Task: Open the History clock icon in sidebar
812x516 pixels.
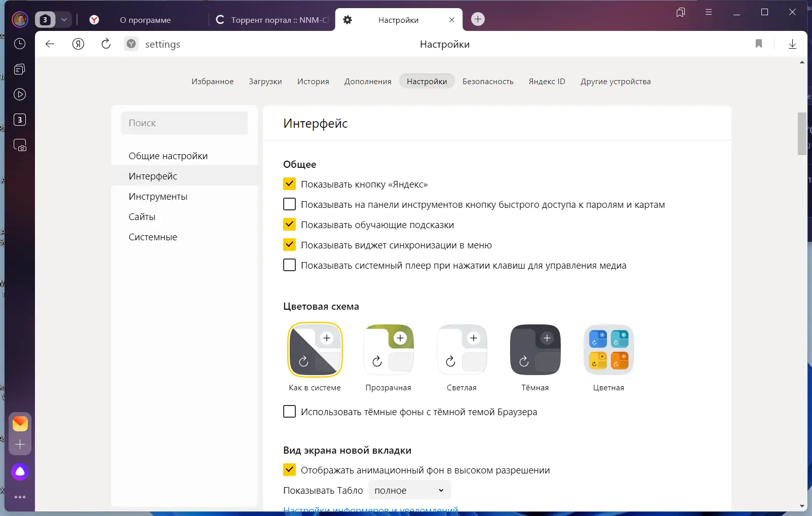Action: click(x=20, y=44)
